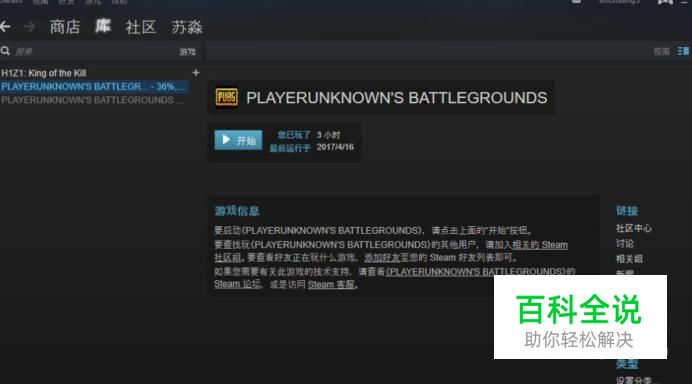
Task: Click the 链接 section heading
Action: pyautogui.click(x=627, y=211)
